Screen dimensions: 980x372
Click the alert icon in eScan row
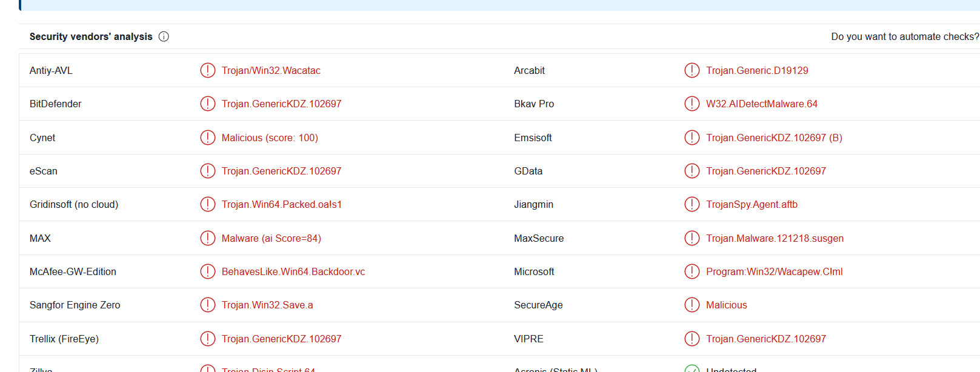(208, 171)
